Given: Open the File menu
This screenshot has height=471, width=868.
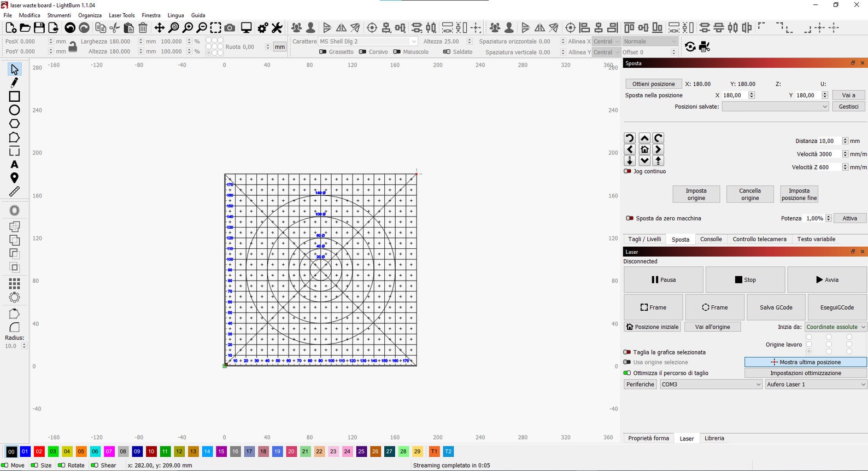Looking at the screenshot, I should (8, 15).
